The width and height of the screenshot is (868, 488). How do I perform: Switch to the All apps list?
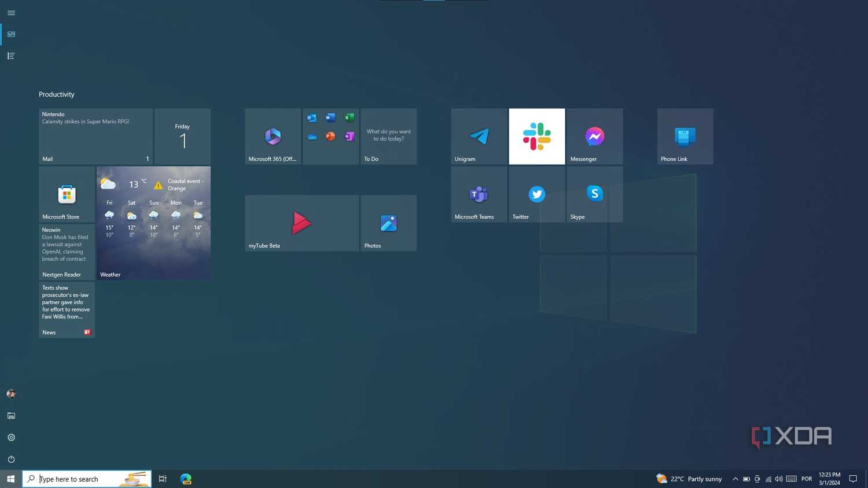tap(11, 56)
